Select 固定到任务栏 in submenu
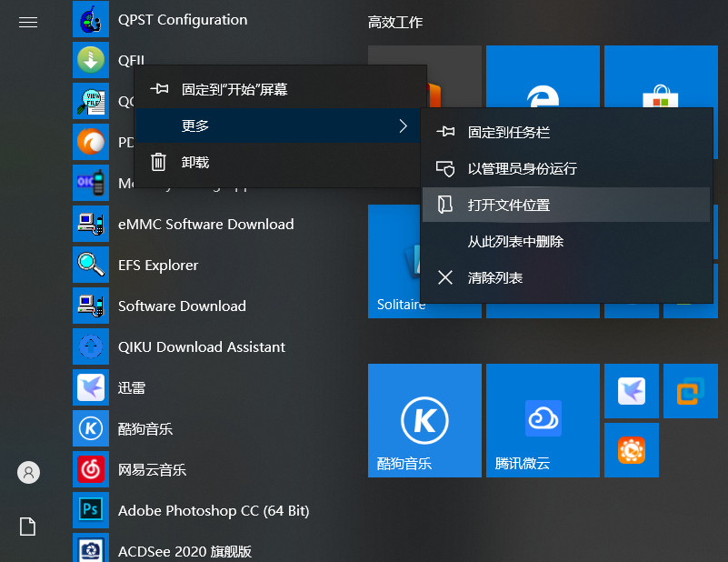 tap(566, 132)
